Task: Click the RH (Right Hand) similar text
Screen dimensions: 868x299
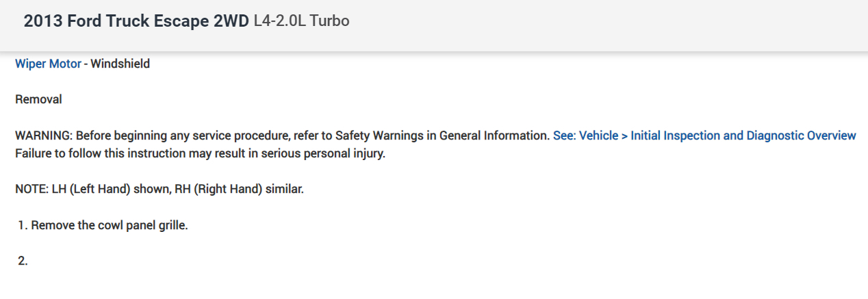Action: [x=248, y=189]
